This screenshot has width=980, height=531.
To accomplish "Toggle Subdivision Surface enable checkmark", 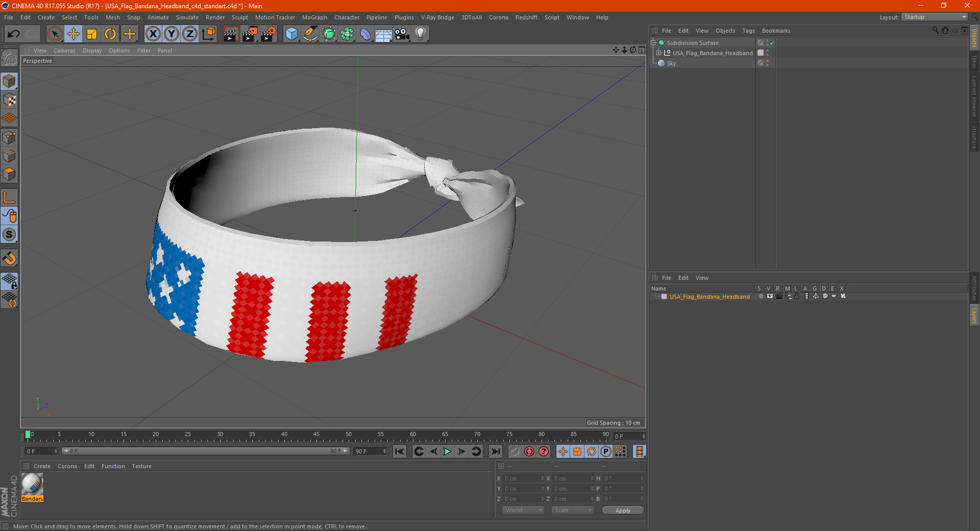I will click(x=772, y=43).
